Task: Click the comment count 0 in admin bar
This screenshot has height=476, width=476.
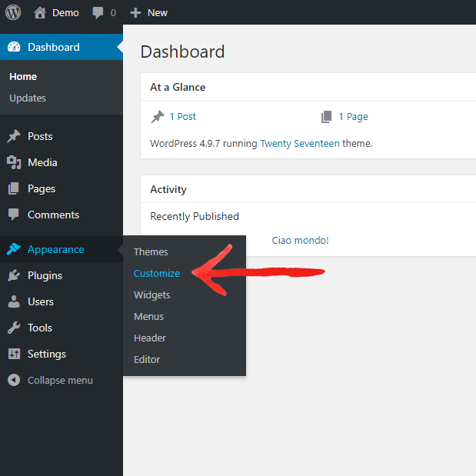Action: tap(113, 13)
